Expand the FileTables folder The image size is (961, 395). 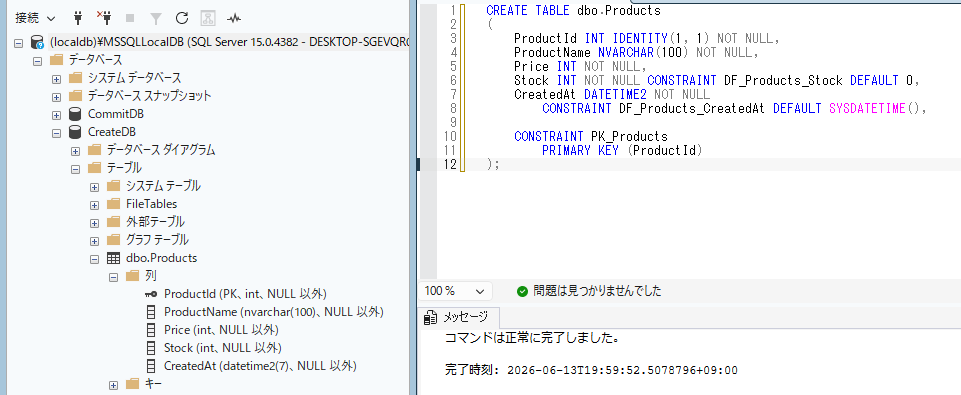94,205
